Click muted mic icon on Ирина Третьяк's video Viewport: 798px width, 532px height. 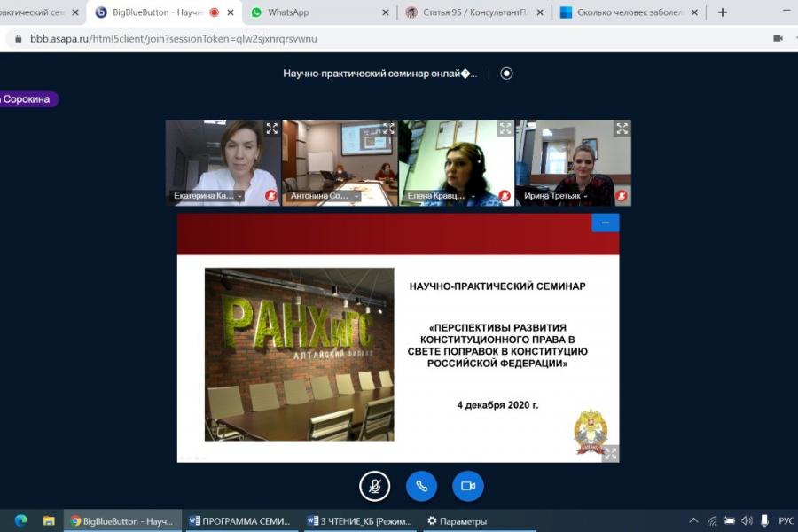(x=621, y=195)
